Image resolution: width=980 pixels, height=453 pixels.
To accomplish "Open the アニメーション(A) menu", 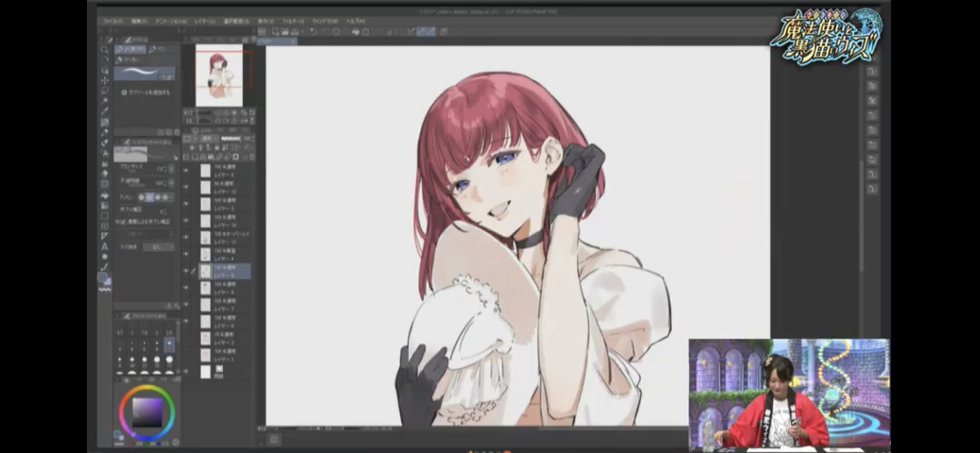I will (x=171, y=22).
